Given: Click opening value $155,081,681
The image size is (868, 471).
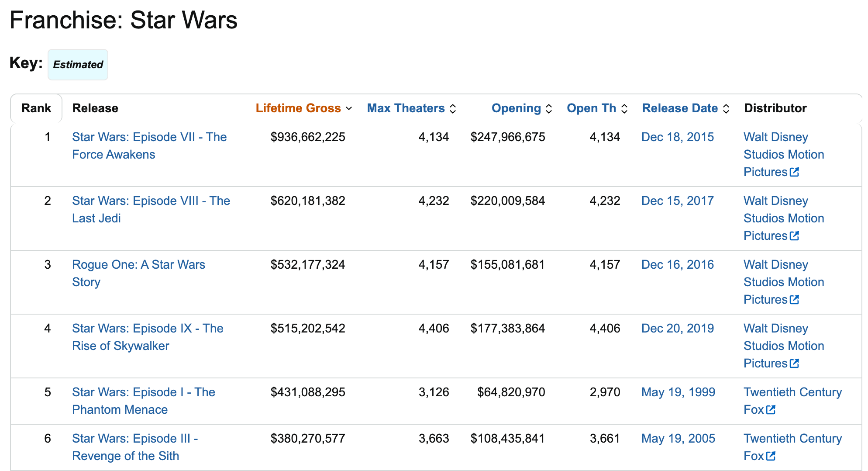Looking at the screenshot, I should 508,265.
